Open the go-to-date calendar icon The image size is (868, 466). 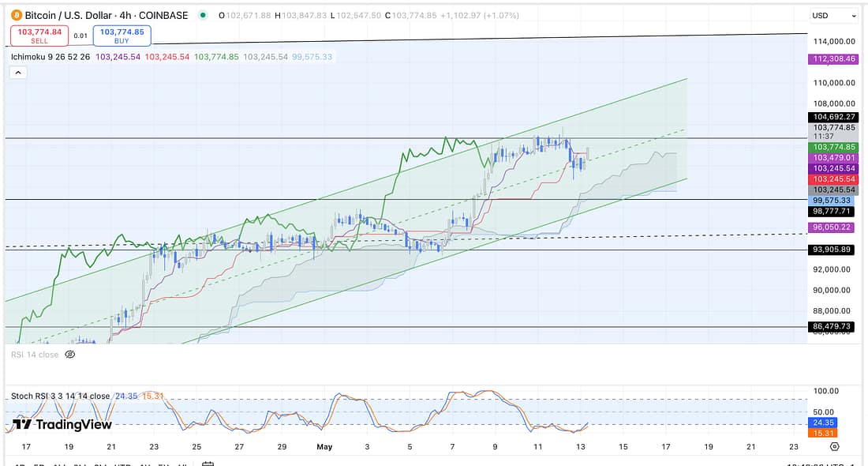208,464
